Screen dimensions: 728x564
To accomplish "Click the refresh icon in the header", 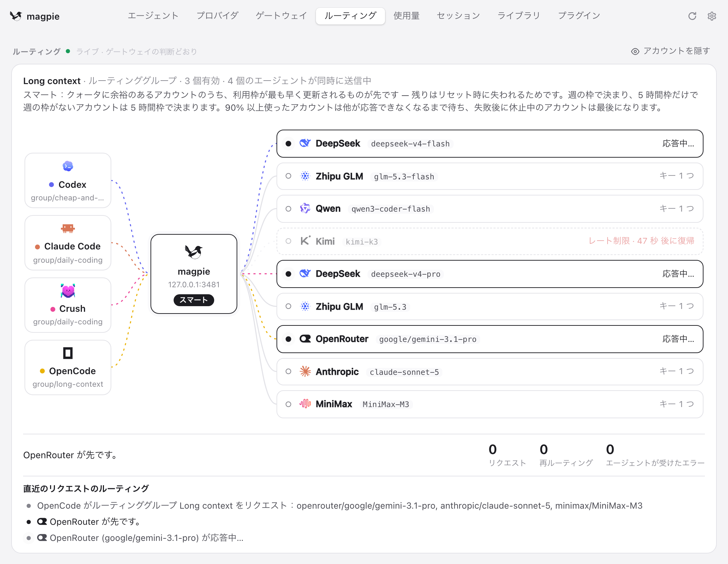I will point(692,16).
